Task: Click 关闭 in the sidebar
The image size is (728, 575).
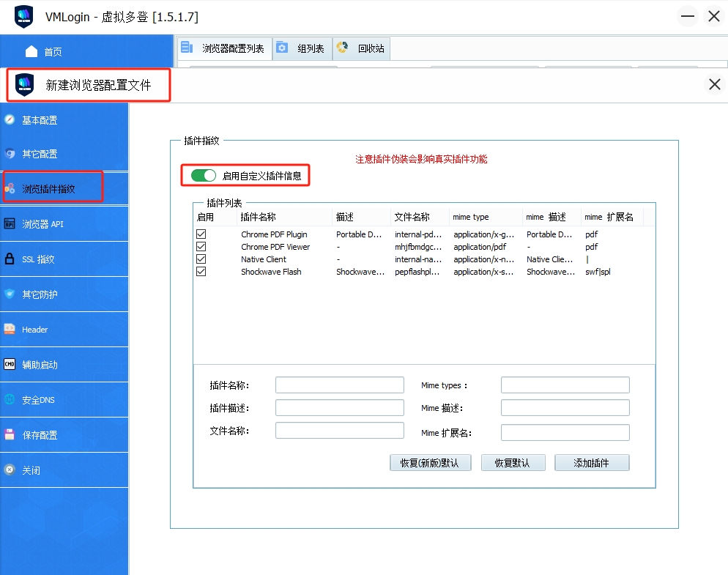Action: pyautogui.click(x=64, y=470)
